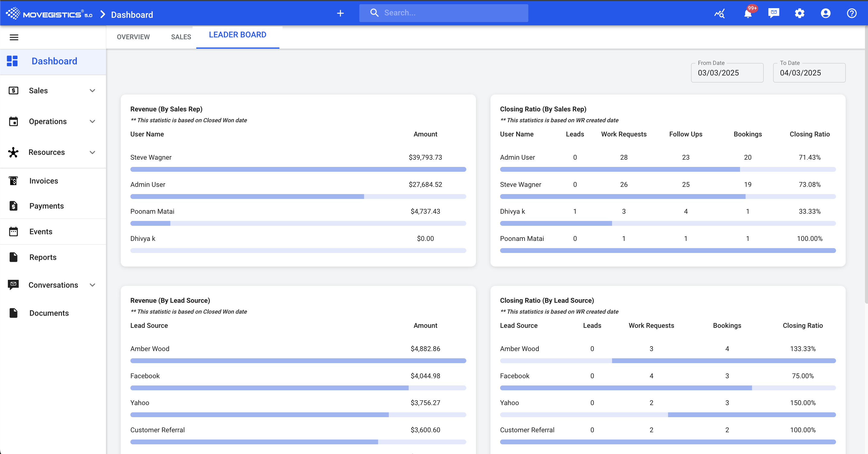Open Reports from the sidebar
Screen dimensions: 868x454
[43, 257]
